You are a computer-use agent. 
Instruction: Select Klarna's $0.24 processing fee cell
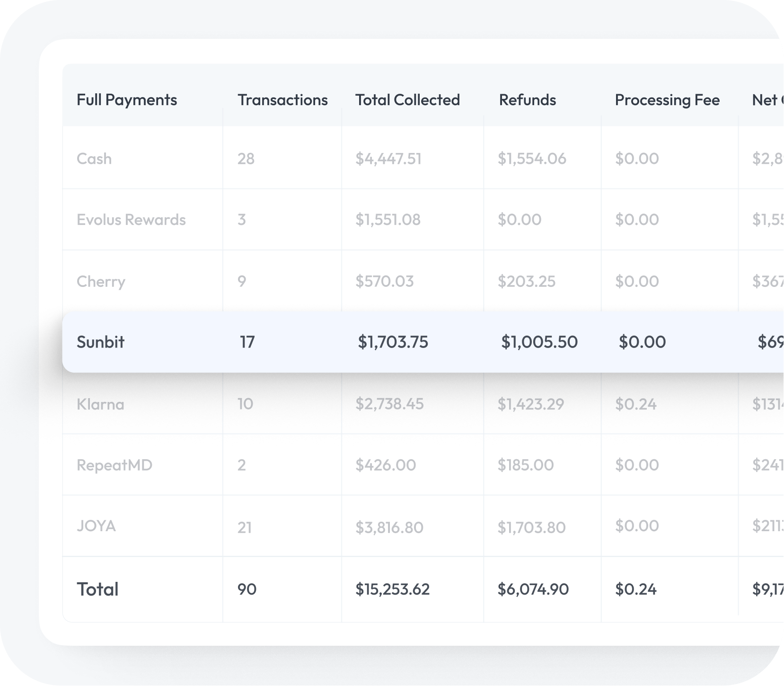tap(635, 404)
